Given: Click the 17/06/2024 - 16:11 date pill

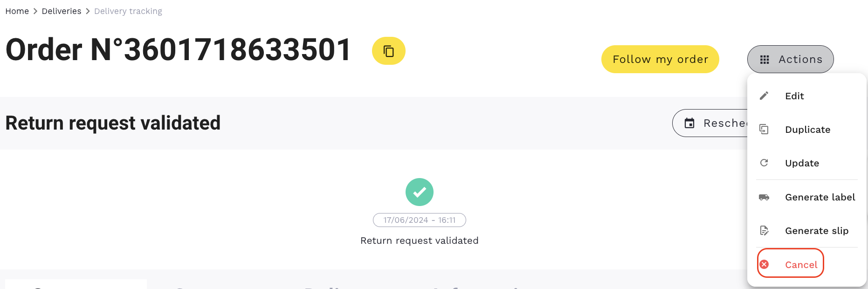Looking at the screenshot, I should pos(419,220).
